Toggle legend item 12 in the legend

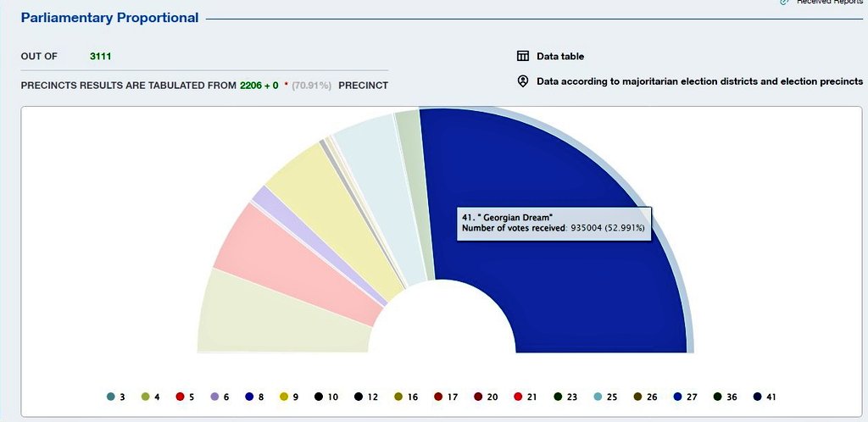(x=366, y=397)
